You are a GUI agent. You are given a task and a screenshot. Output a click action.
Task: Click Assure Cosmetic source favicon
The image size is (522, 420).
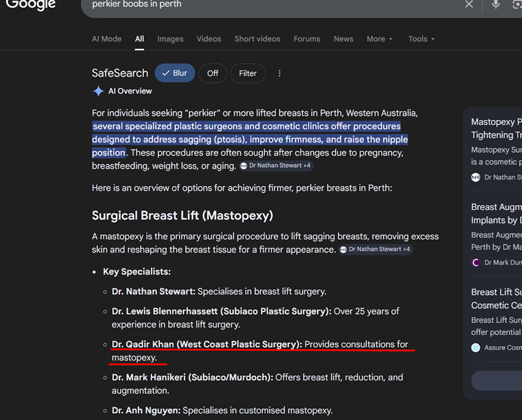[476, 347]
